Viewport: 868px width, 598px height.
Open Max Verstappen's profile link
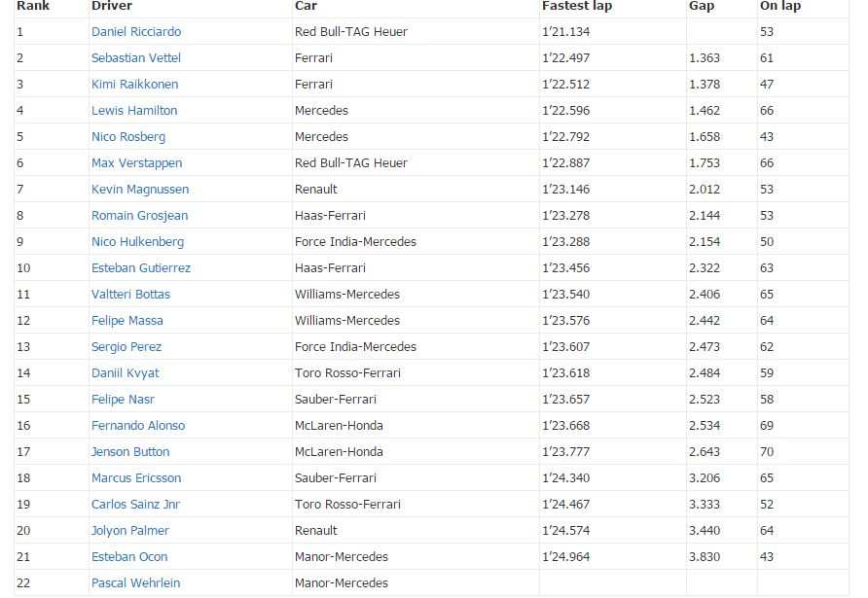pyautogui.click(x=136, y=163)
